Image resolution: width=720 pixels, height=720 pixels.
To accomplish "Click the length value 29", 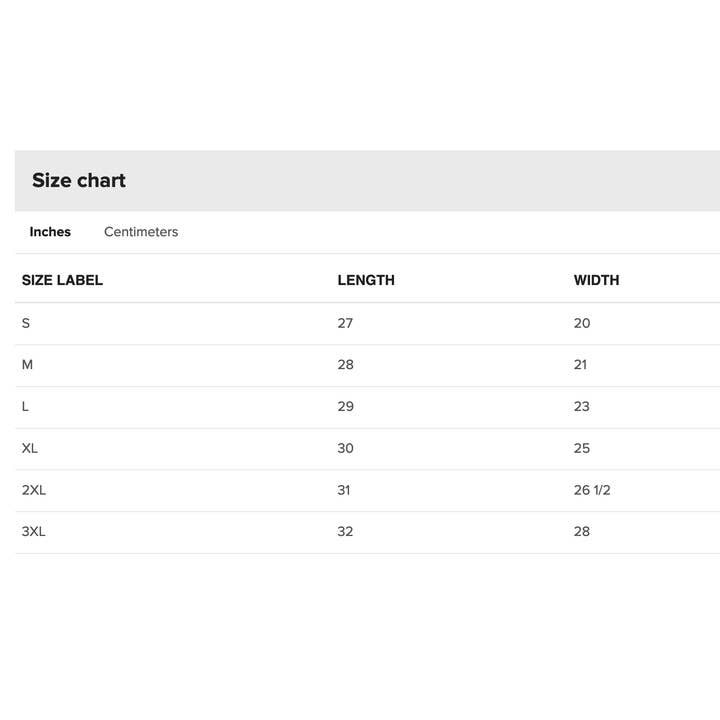I will [345, 407].
